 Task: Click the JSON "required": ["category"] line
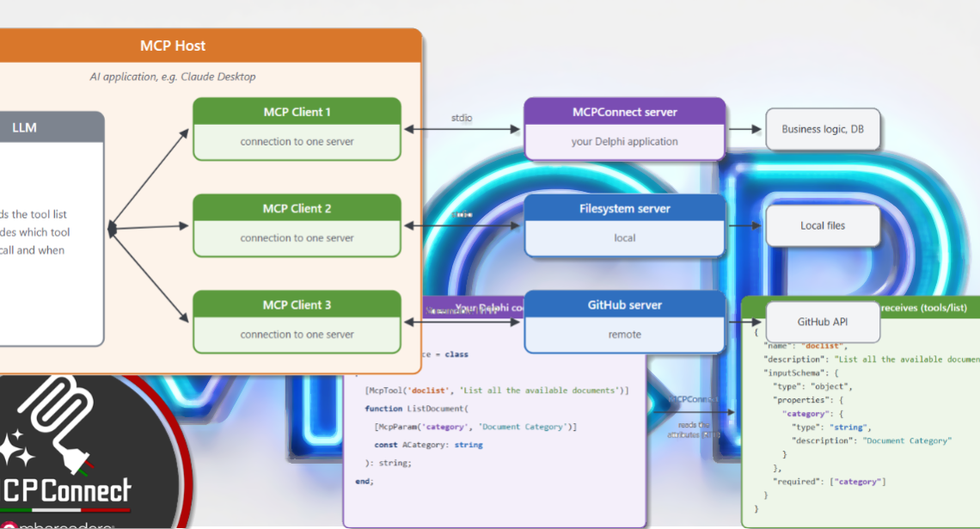(829, 482)
